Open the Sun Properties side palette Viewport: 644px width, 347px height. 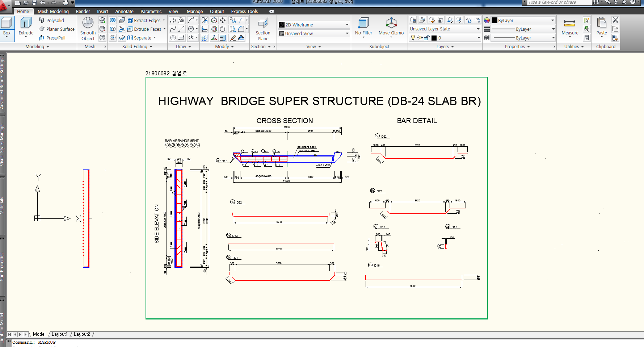[x=2, y=267]
